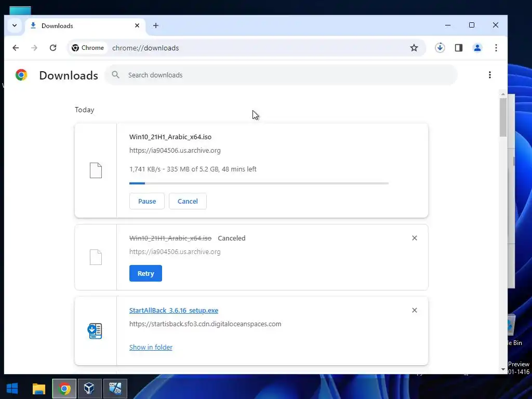Go back with the browser back arrow

(16, 48)
